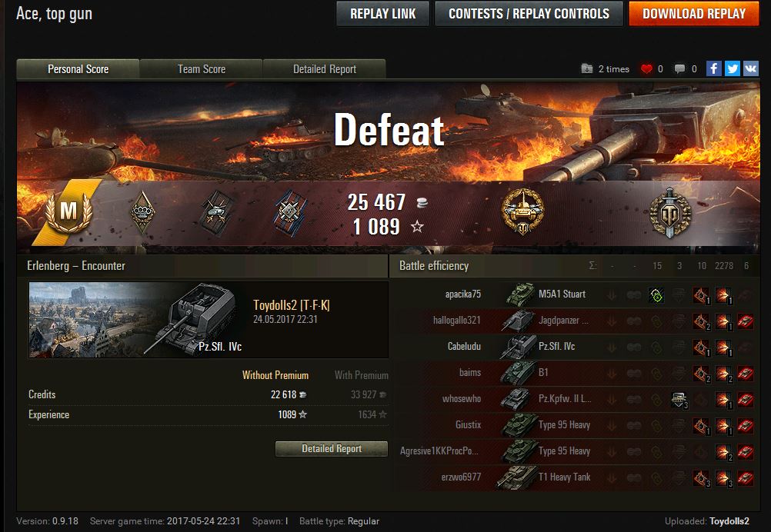Open the Detailed Report tab
Image resolution: width=771 pixels, height=532 pixels.
(x=325, y=69)
